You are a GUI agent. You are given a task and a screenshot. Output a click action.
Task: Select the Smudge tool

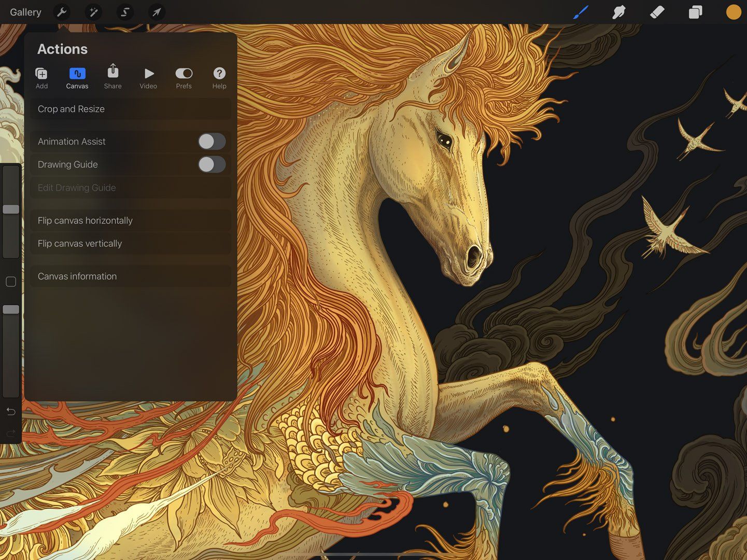coord(619,12)
